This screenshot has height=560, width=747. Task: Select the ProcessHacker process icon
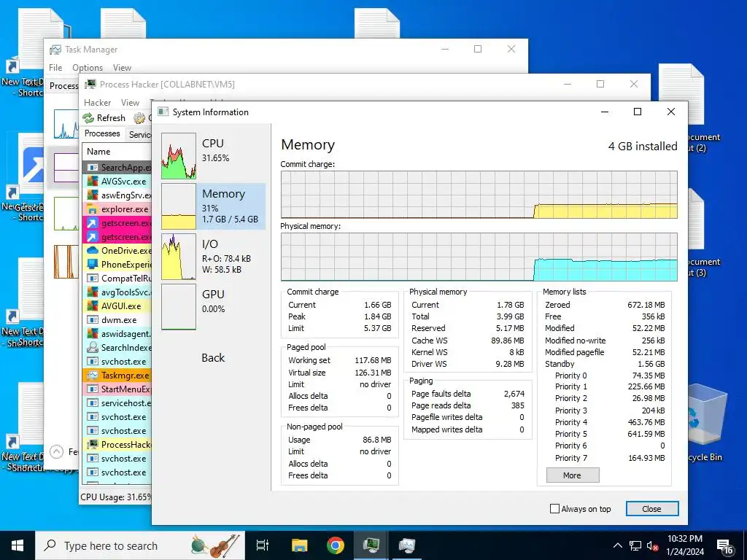[93, 444]
